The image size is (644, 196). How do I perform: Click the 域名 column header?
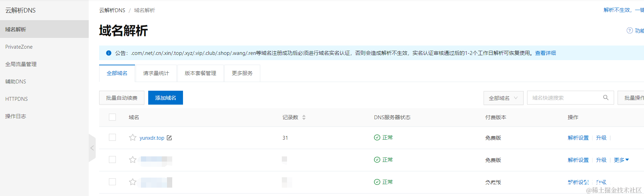click(134, 117)
